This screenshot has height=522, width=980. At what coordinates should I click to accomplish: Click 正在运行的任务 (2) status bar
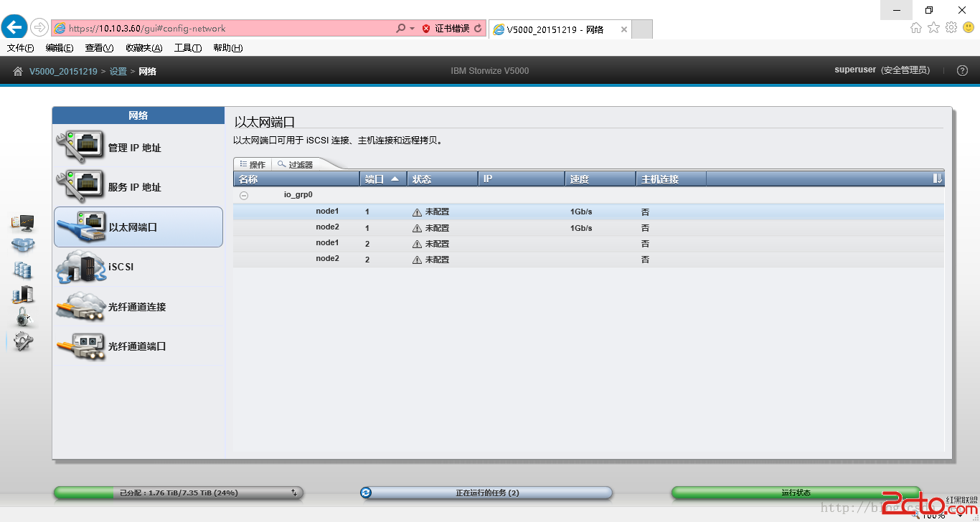487,493
